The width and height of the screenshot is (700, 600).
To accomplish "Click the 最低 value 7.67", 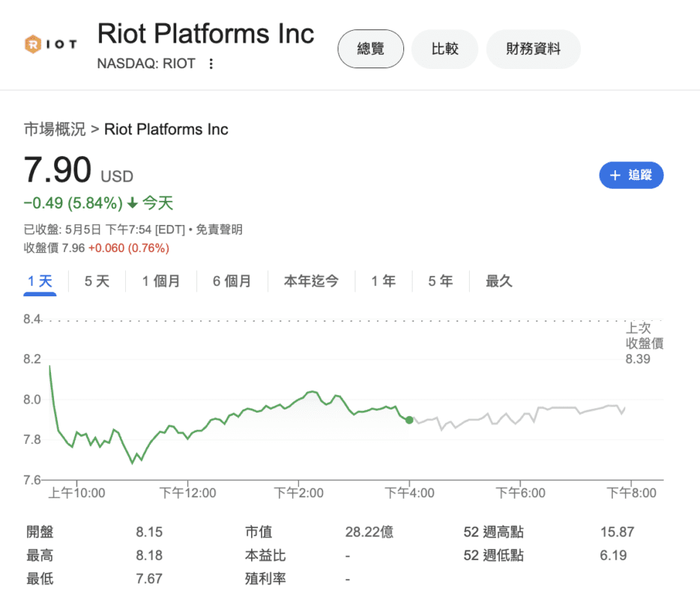I will pos(149,578).
